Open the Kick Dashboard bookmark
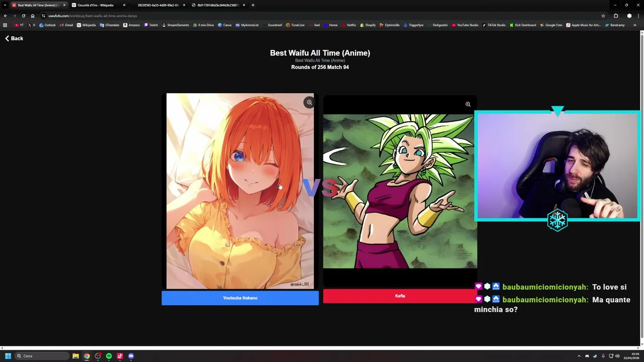Viewport: 644px width, 362px height. click(523, 25)
